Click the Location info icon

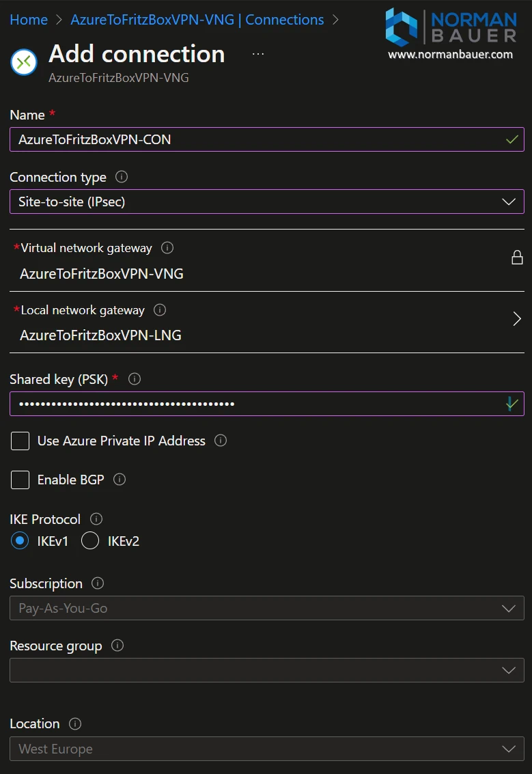(75, 723)
